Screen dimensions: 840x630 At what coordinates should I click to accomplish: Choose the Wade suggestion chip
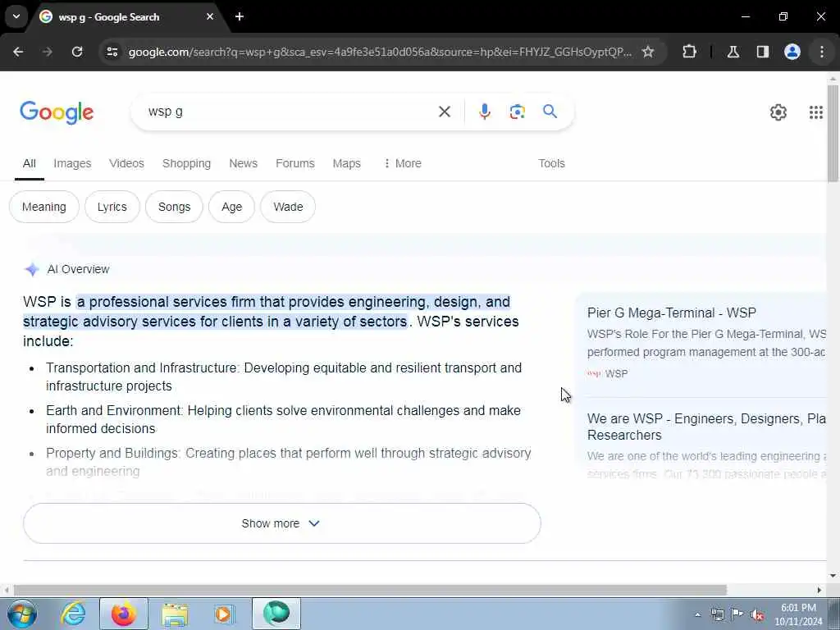pyautogui.click(x=288, y=207)
